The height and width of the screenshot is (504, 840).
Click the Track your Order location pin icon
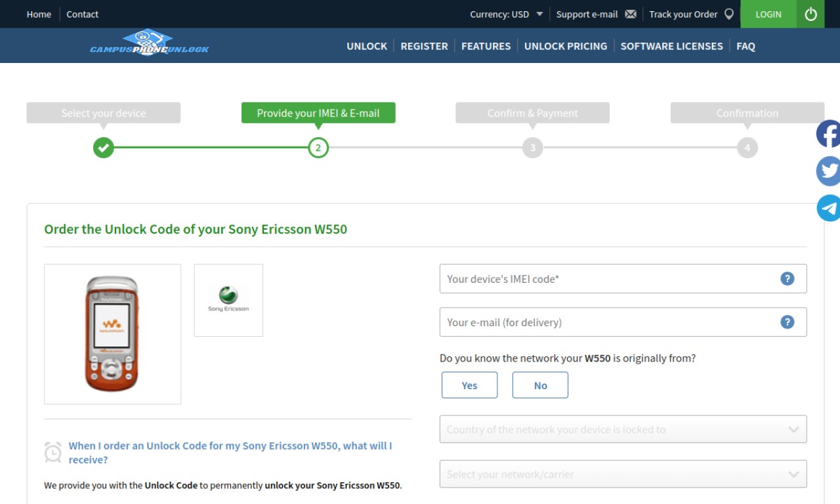(x=728, y=14)
